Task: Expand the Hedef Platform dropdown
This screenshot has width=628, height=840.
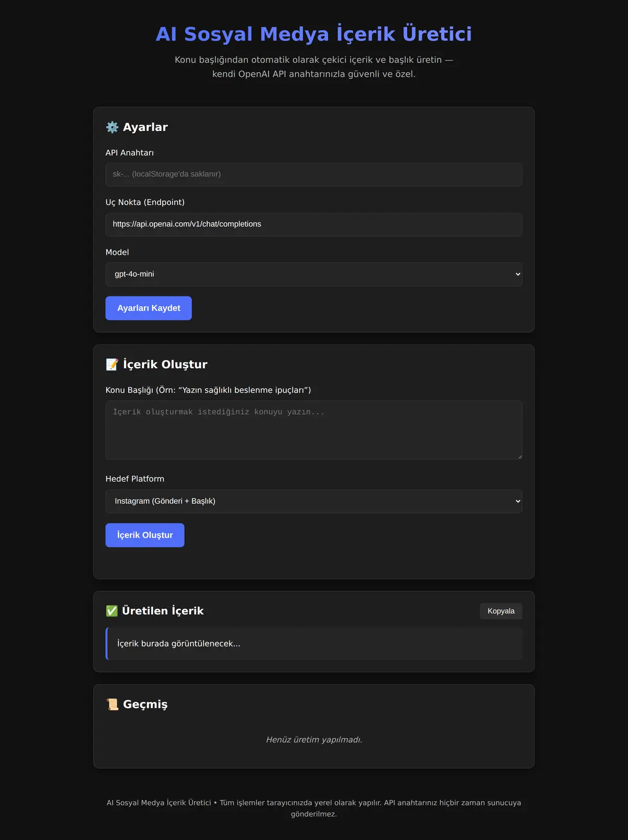Action: coord(314,501)
